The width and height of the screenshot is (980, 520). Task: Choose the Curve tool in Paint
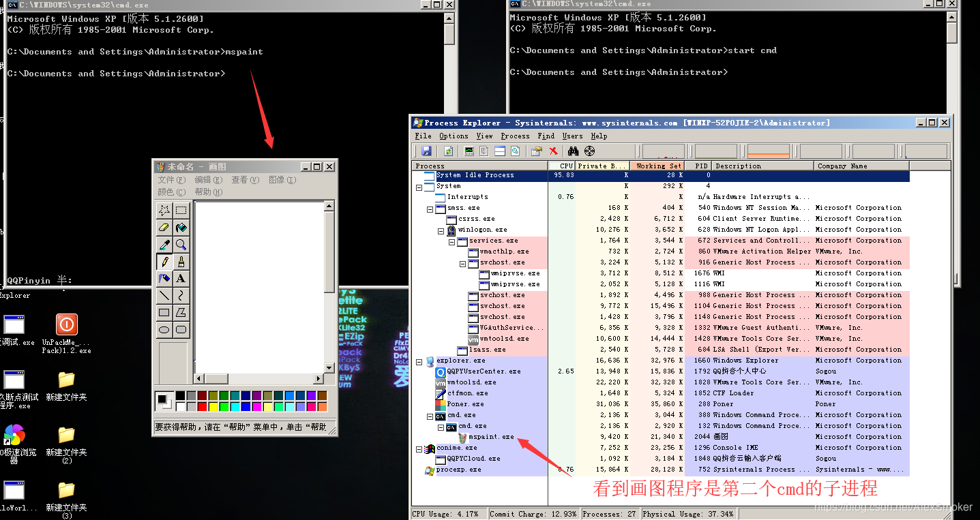tap(181, 295)
